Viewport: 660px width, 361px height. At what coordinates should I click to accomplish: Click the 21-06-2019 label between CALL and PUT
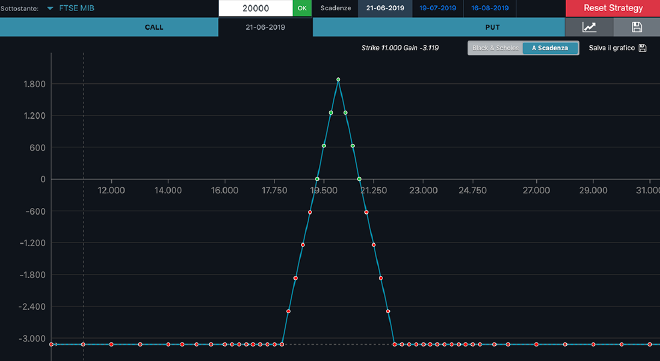pos(265,27)
